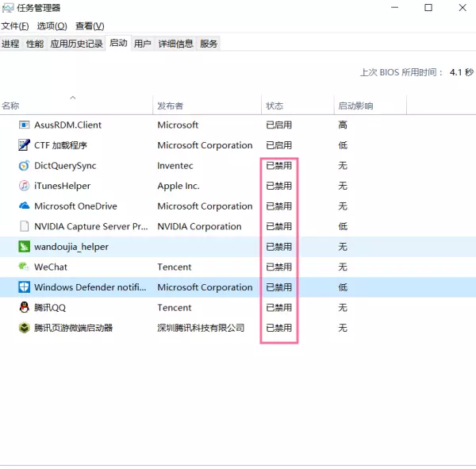Sort by the 状态 column header

tap(297, 106)
